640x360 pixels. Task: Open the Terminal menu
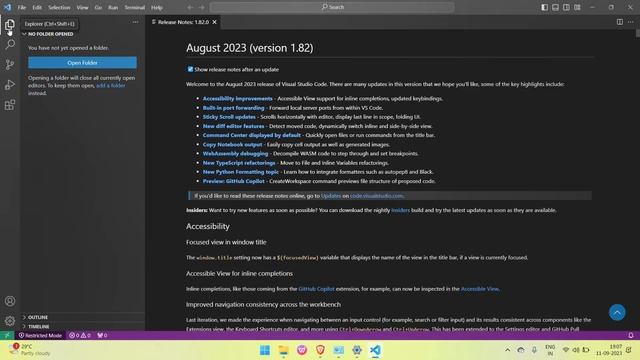click(x=135, y=7)
